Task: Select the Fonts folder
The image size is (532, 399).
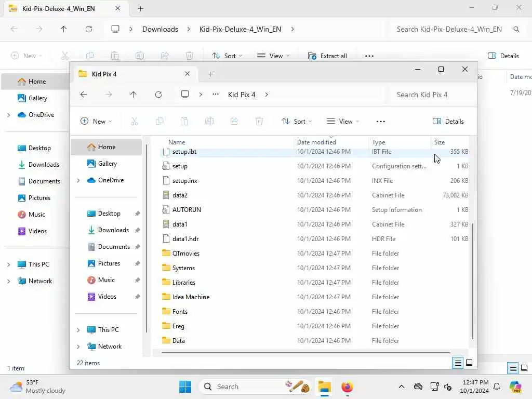Action: [314, 312]
